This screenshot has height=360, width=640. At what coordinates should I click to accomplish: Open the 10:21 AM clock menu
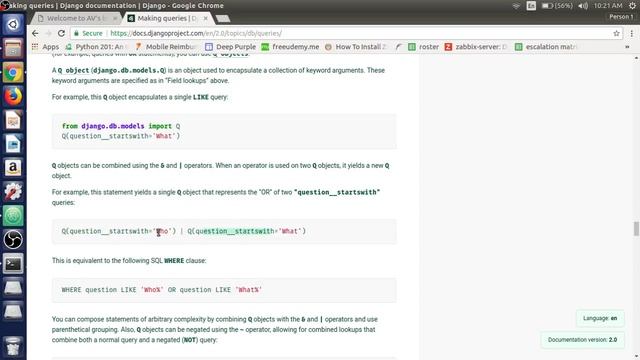click(608, 6)
